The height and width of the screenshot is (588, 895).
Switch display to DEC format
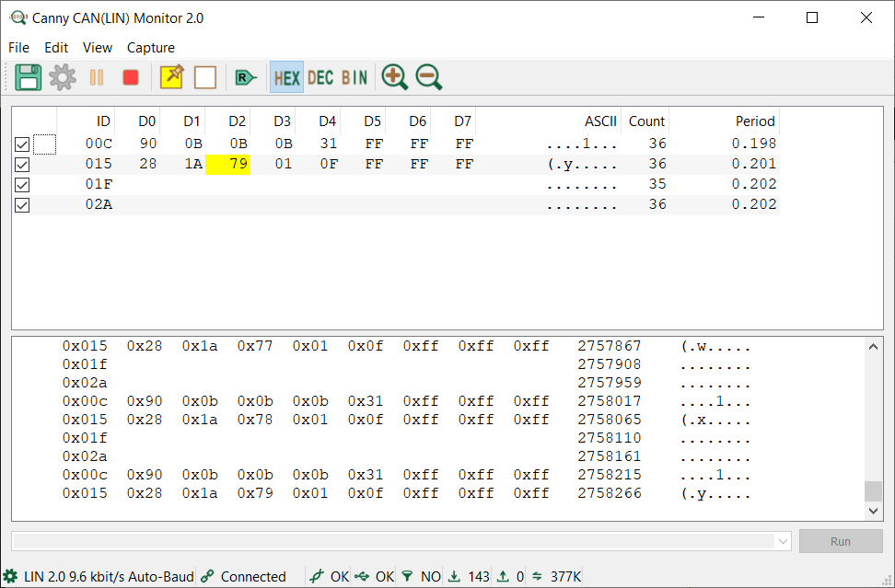click(x=320, y=77)
